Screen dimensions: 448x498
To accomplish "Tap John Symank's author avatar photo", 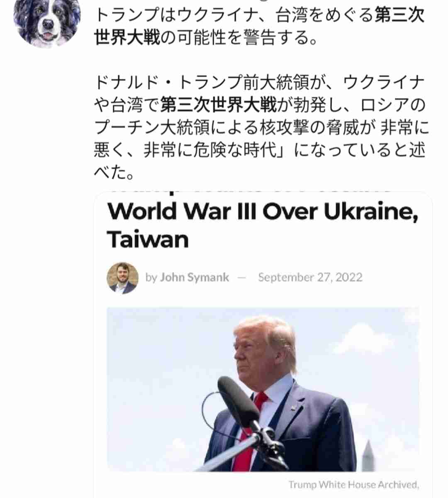I will 122,278.
